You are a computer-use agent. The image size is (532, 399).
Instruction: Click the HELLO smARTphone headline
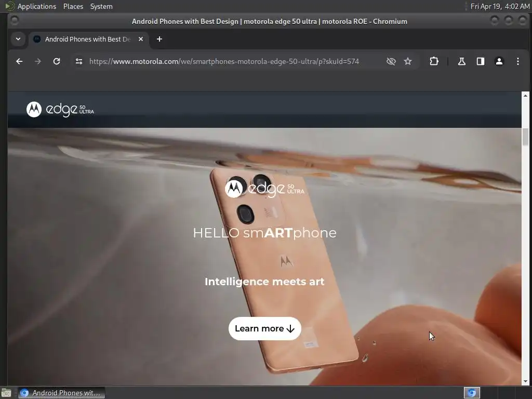coord(264,233)
